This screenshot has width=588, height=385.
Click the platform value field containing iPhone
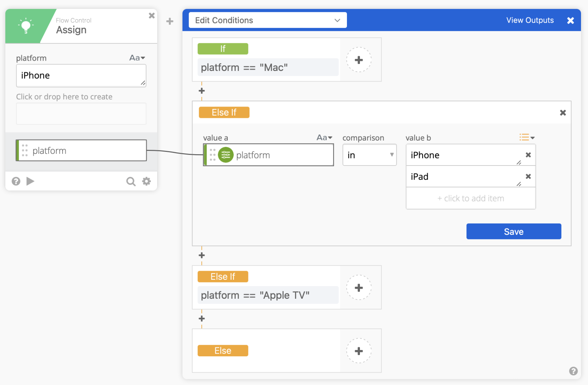(x=81, y=76)
